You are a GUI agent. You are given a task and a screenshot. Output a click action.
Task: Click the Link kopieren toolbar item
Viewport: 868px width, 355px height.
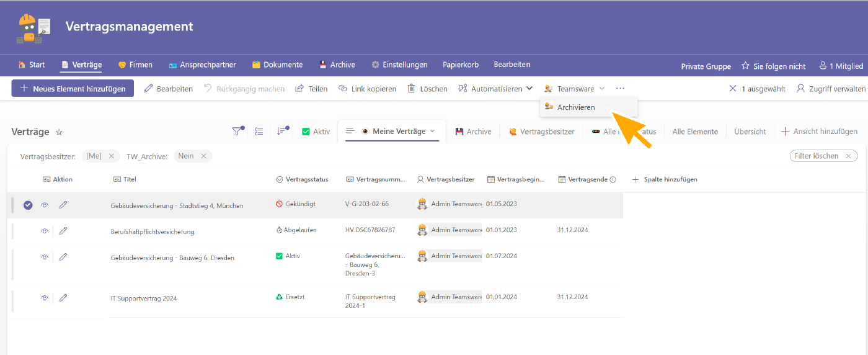pos(367,89)
